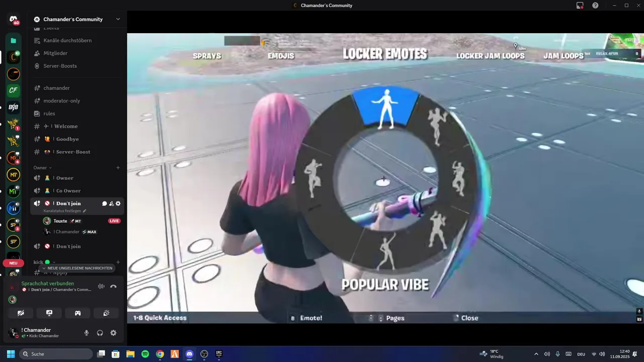Open the Welcome channel
This screenshot has height=362, width=644.
coord(77,126)
